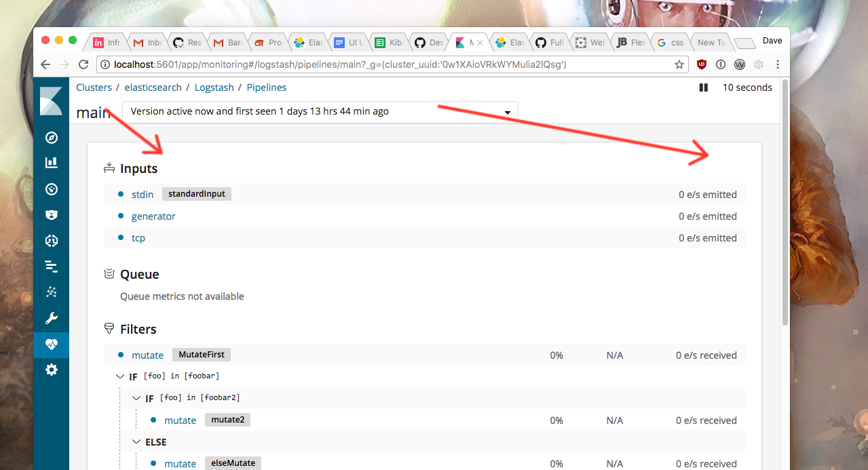
Task: Click stdin row's '0 e/s emitted' value
Action: tap(708, 195)
